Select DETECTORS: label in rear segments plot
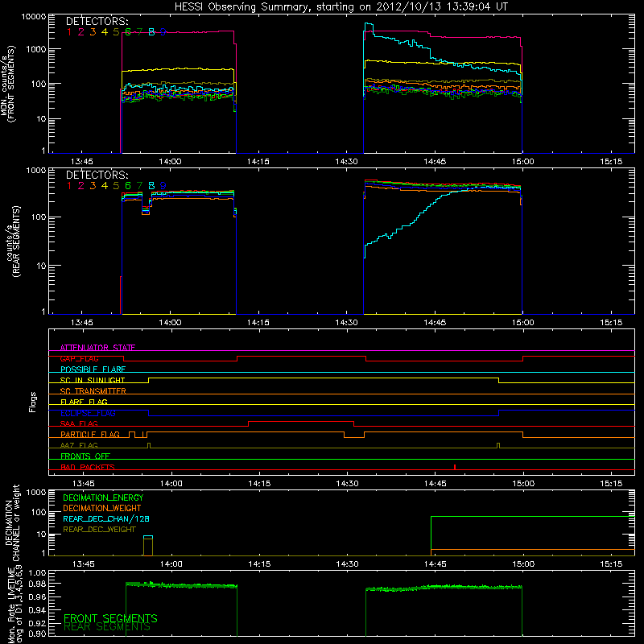Screen dimensions: 644x644 click(97, 175)
